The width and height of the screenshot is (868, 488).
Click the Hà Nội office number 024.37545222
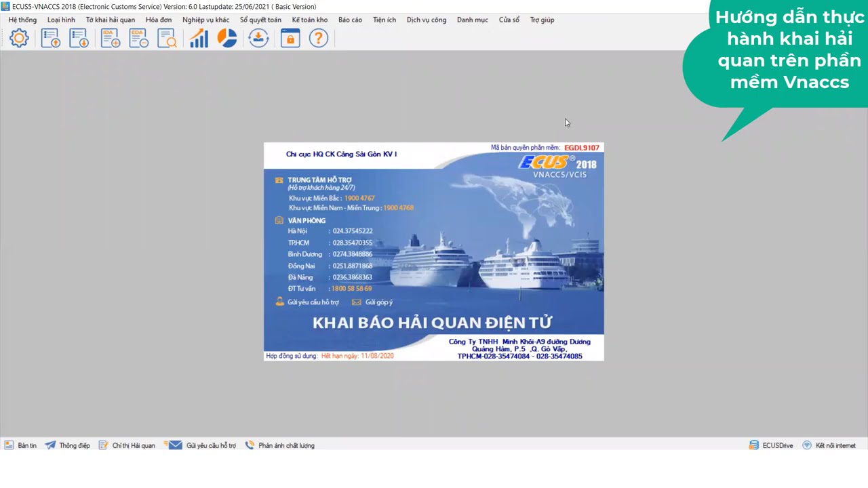(353, 231)
